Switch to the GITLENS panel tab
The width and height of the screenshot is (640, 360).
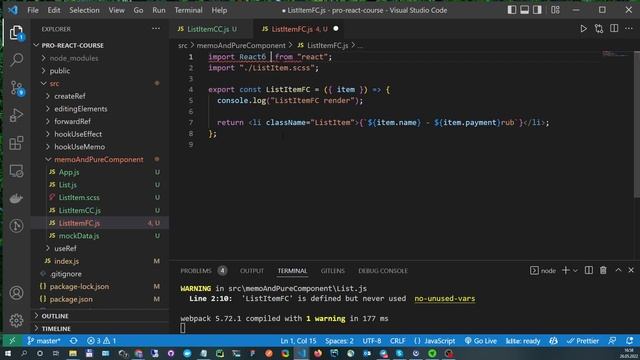coord(333,271)
